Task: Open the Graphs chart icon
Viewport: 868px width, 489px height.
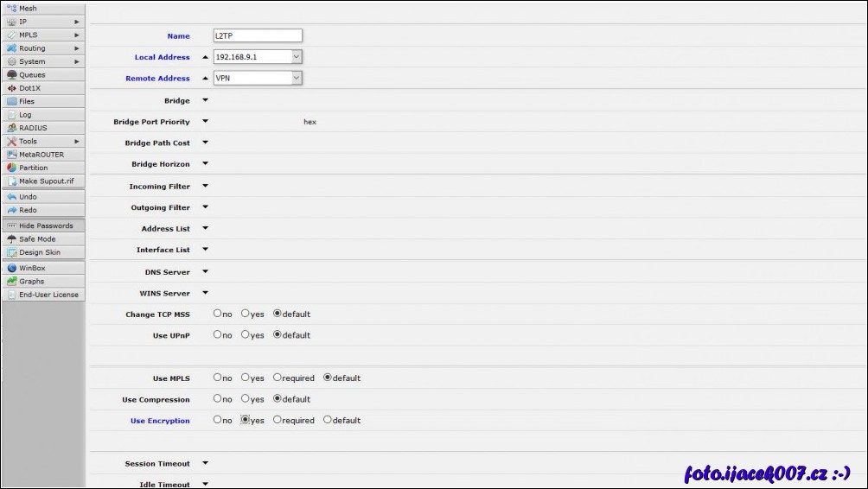Action: click(x=12, y=281)
